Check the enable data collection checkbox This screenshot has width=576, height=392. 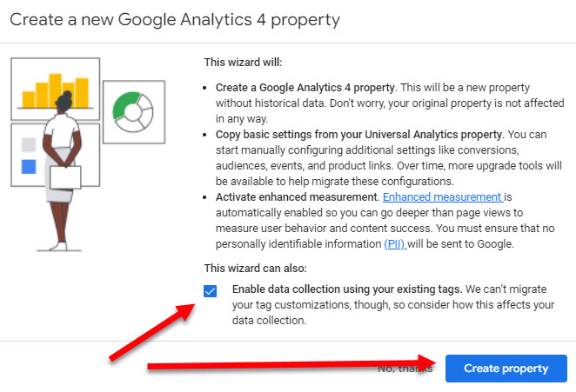tap(211, 290)
